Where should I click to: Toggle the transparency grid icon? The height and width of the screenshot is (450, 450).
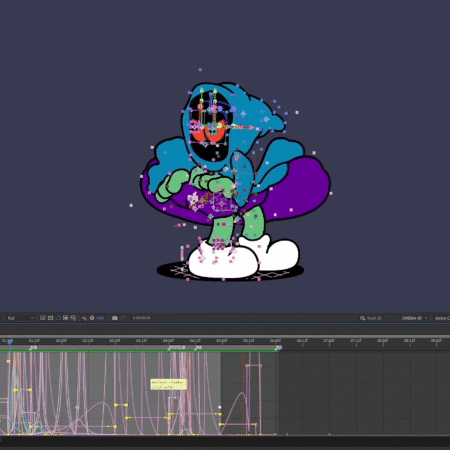pos(50,318)
